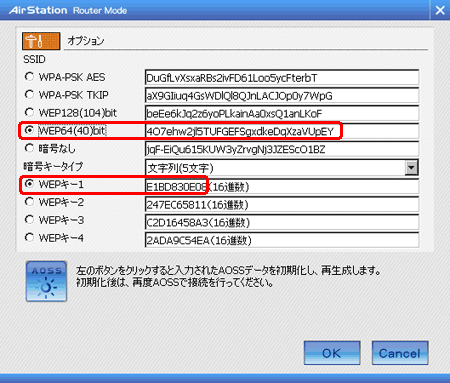
Task: Close the AirStation Router Mode window
Action: (x=440, y=10)
